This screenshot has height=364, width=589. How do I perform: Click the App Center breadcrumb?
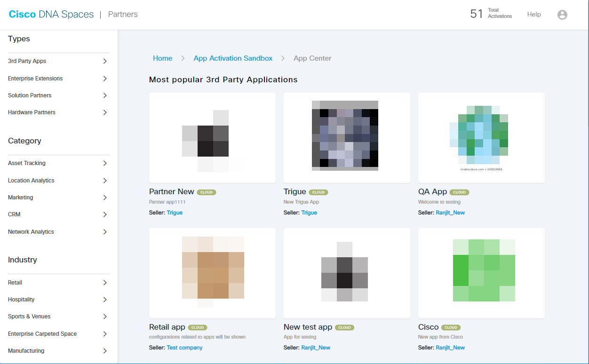312,58
